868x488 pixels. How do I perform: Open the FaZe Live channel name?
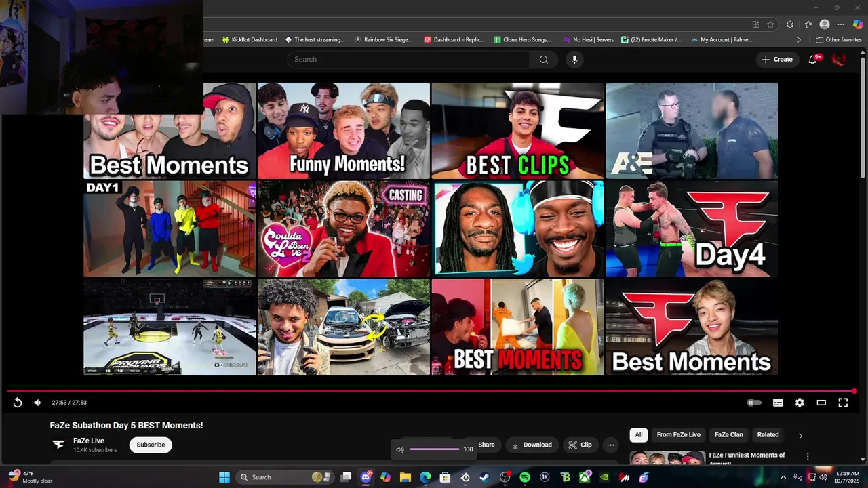pos(89,441)
